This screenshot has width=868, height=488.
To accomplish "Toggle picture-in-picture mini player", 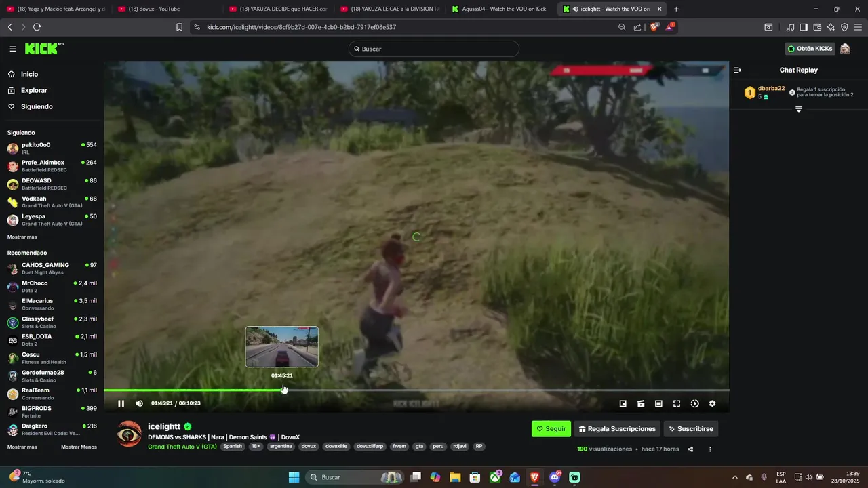I will pos(623,403).
